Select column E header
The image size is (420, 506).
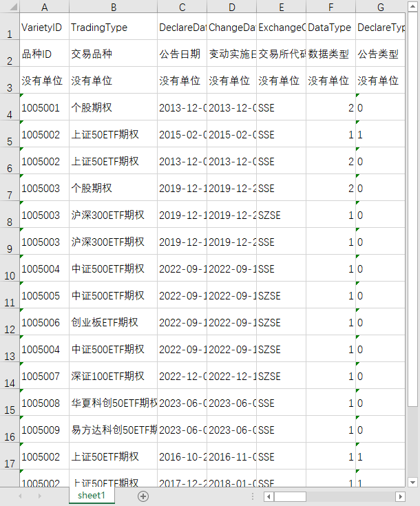(281, 7)
